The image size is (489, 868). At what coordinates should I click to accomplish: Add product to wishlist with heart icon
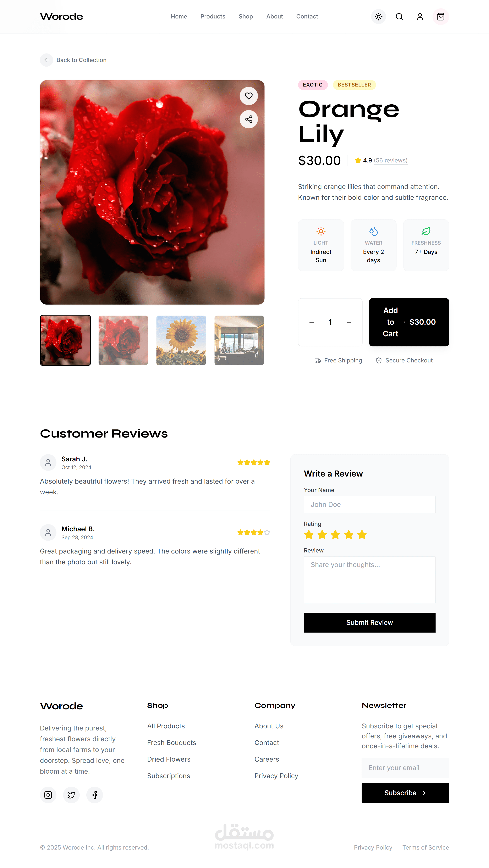point(249,96)
